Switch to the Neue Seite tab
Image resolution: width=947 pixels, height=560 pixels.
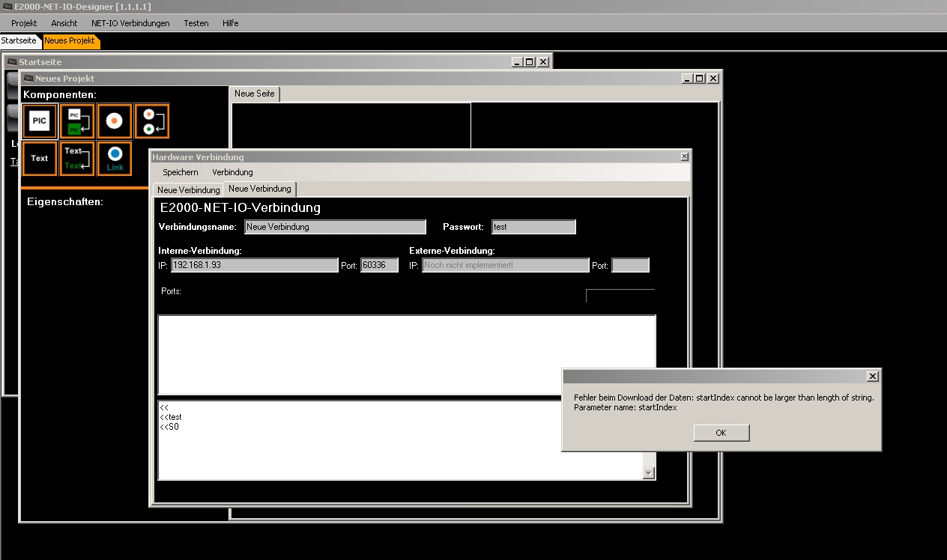tap(255, 94)
